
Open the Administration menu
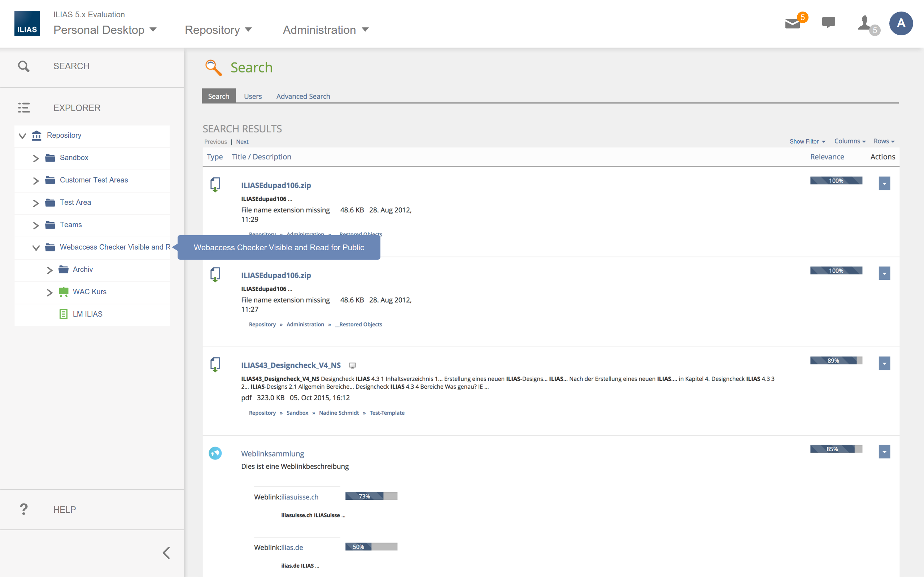click(x=325, y=30)
